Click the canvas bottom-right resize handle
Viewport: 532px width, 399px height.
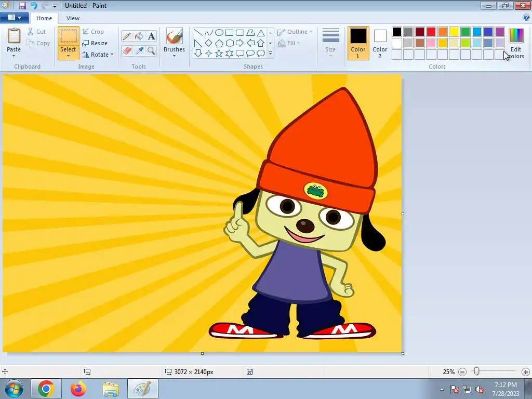tap(403, 353)
